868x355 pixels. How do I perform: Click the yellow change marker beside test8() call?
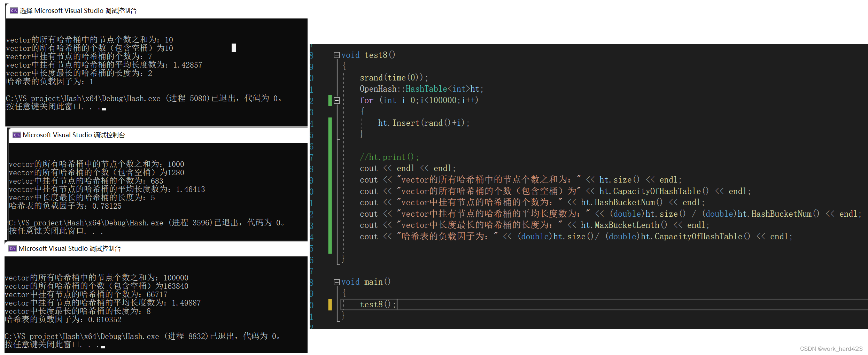pyautogui.click(x=330, y=304)
